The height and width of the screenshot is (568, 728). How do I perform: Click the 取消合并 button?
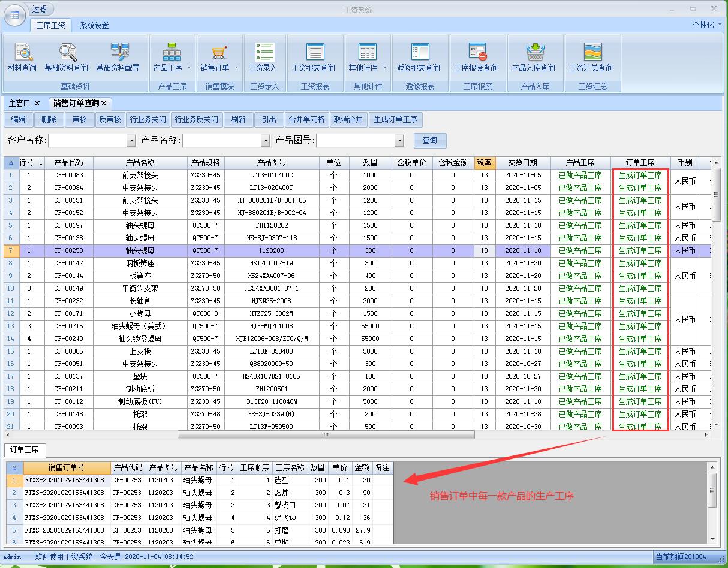click(x=348, y=119)
